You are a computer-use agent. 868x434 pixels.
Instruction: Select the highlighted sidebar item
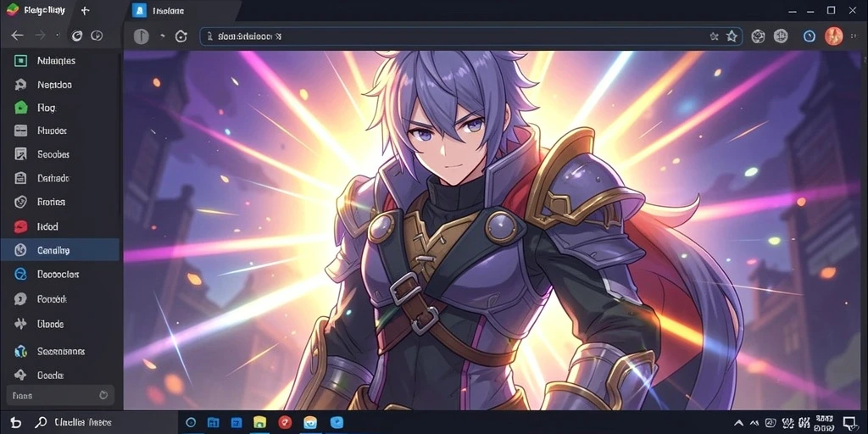coord(60,250)
